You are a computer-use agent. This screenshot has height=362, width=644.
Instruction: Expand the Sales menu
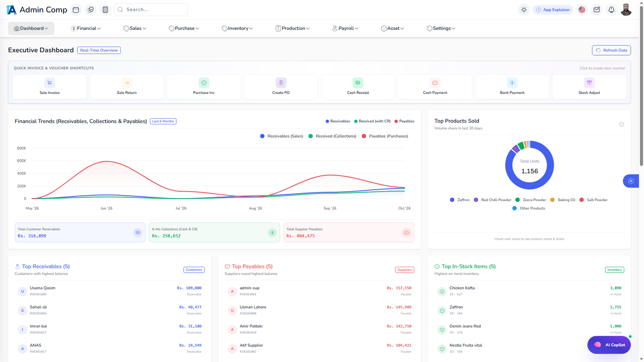[134, 29]
